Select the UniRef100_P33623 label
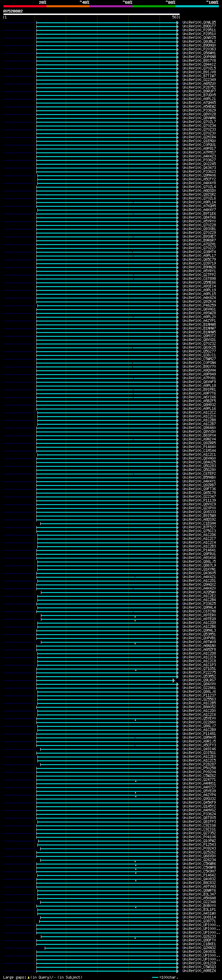Screen dimensions: 222x980 pyautogui.click(x=199, y=172)
